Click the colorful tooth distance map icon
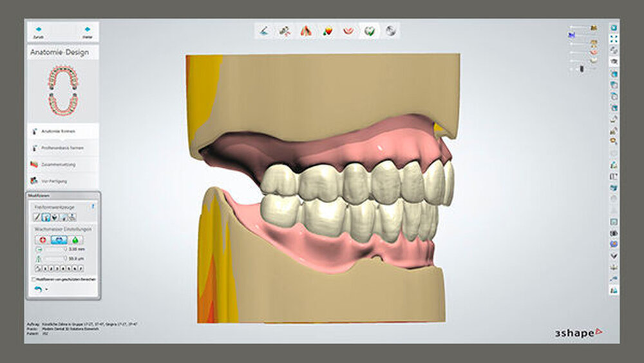Viewport: 644px width, 363px height. 327,30
